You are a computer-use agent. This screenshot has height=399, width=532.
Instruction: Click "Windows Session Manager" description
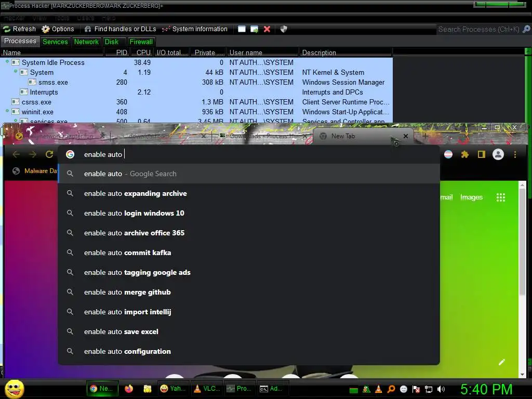coord(343,82)
